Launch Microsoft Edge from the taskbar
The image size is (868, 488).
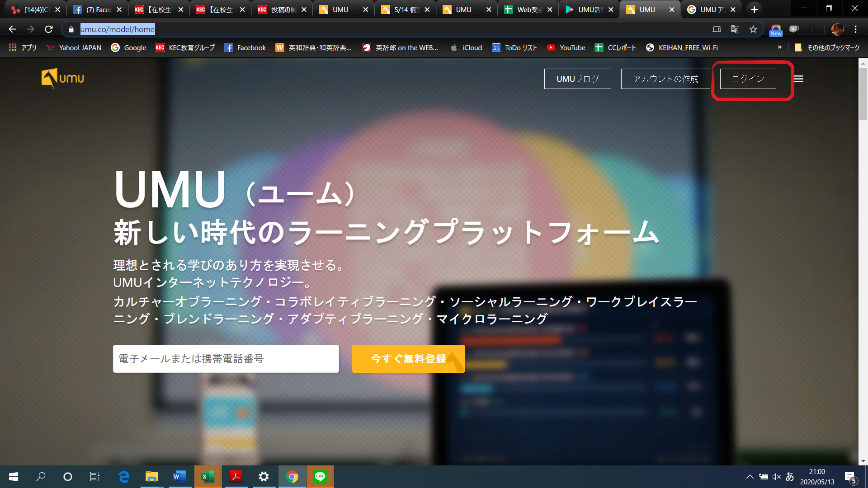coord(123,477)
